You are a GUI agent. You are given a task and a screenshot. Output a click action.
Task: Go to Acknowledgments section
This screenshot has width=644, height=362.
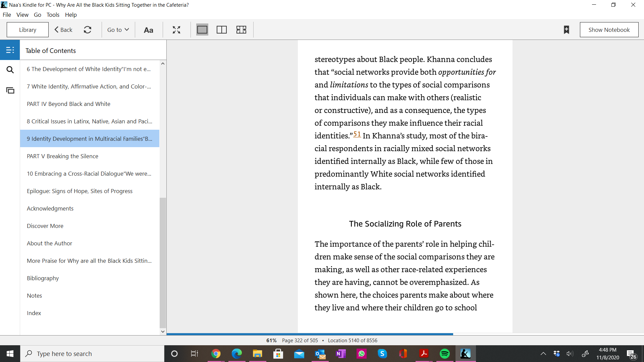coord(90,208)
